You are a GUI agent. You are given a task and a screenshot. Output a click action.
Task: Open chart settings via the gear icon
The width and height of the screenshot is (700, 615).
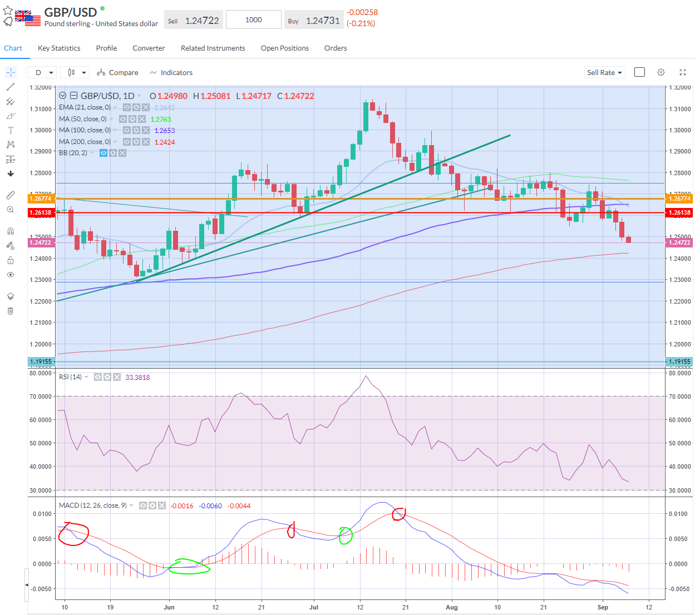(x=660, y=72)
